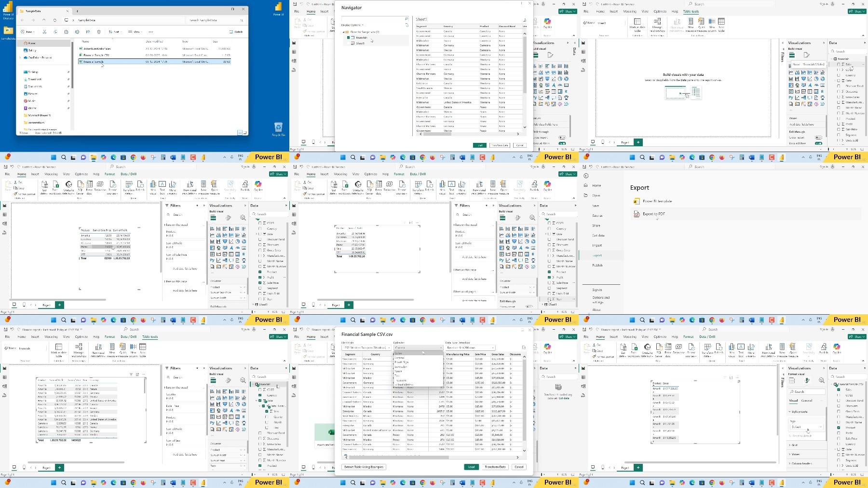
Task: Collapse the Financial Sample.xlsx node in Navigator
Action: point(344,32)
